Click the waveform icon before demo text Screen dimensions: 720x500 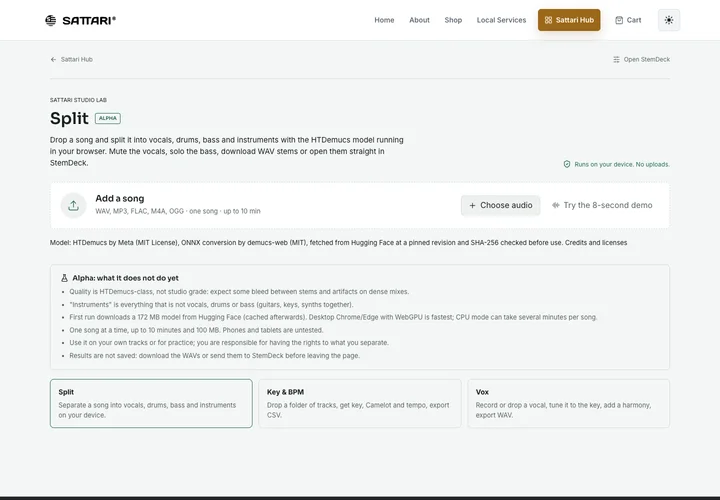coord(556,205)
